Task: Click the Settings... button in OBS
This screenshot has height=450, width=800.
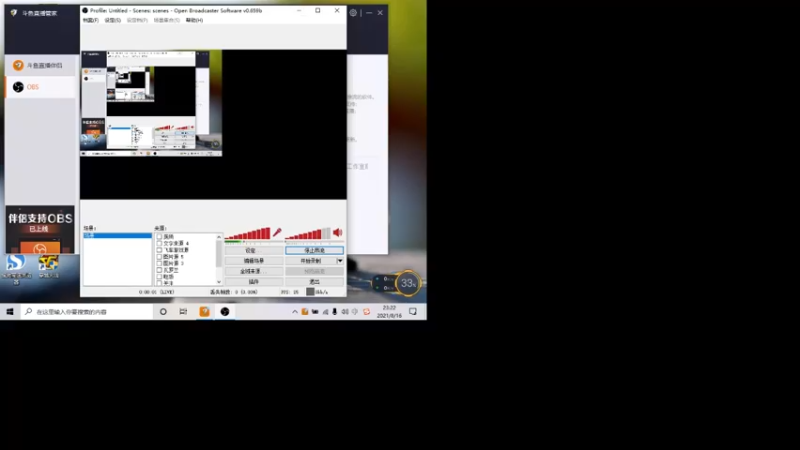Action: (254, 251)
